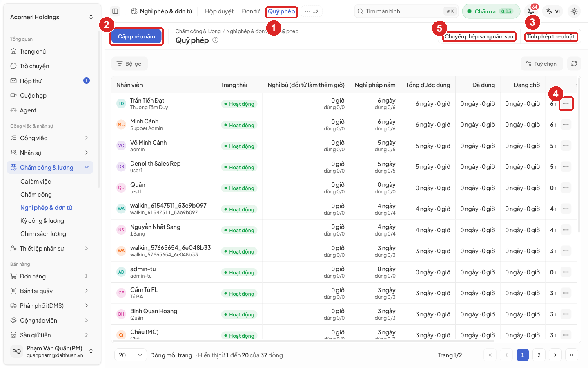Open the Bộ lọc filter button
This screenshot has width=588, height=368.
pyautogui.click(x=129, y=64)
